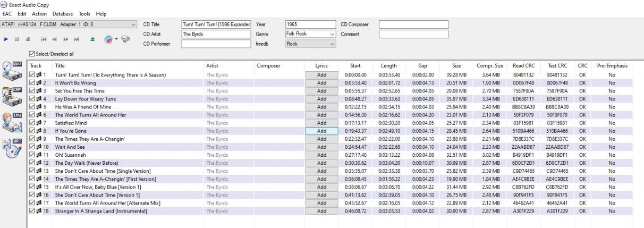Expand the Genre dropdown showing Folk Rock
Screen dimensions: 644x228
[x=332, y=34]
